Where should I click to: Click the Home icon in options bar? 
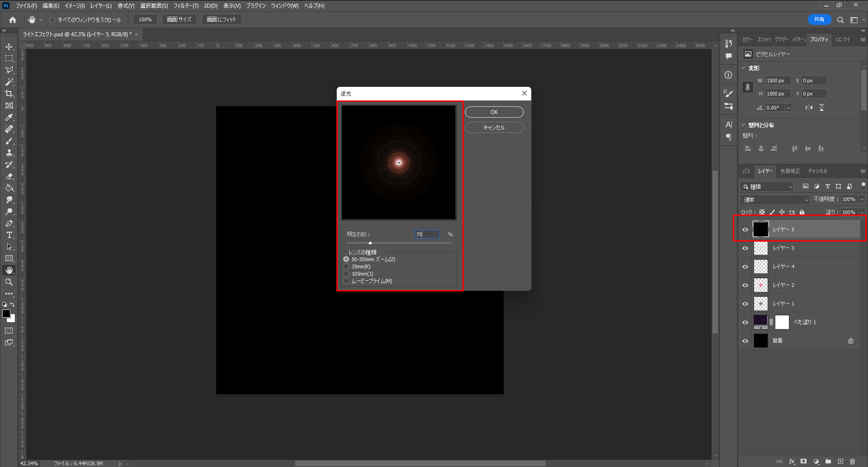coord(13,20)
